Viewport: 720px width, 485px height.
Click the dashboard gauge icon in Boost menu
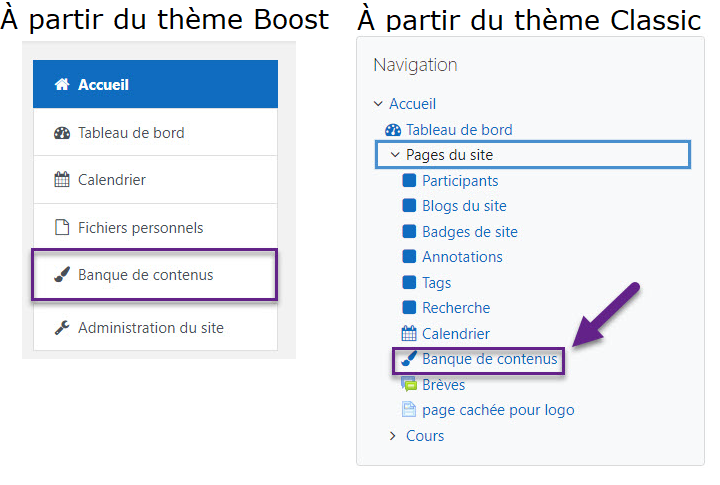pos(62,133)
